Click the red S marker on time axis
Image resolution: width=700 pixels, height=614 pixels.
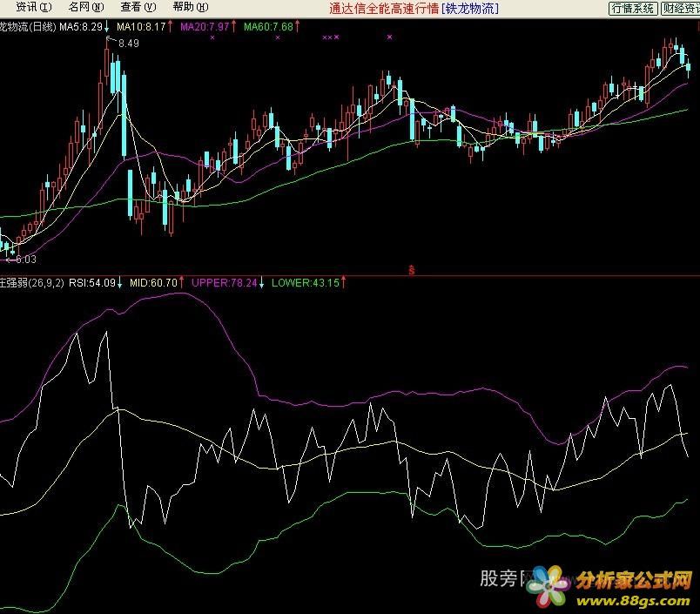tap(412, 270)
